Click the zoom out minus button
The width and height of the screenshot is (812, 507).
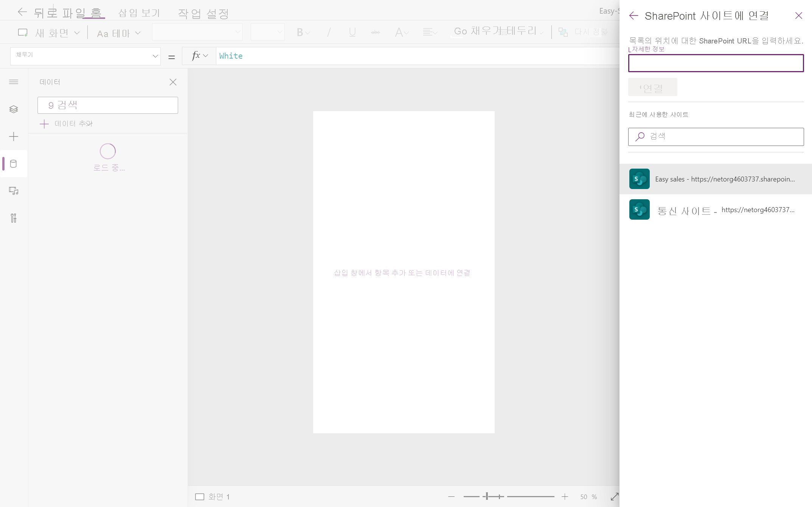pyautogui.click(x=451, y=496)
